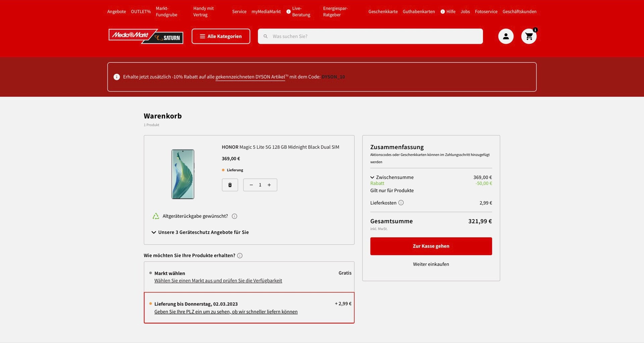This screenshot has width=644, height=343.
Task: Click the Warenkorb heading
Action: click(x=163, y=116)
